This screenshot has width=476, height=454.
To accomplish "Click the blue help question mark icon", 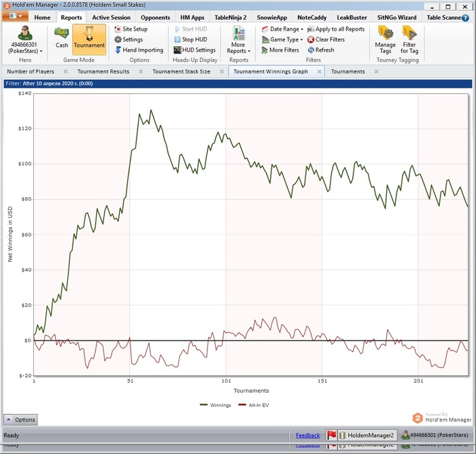I will point(465,18).
